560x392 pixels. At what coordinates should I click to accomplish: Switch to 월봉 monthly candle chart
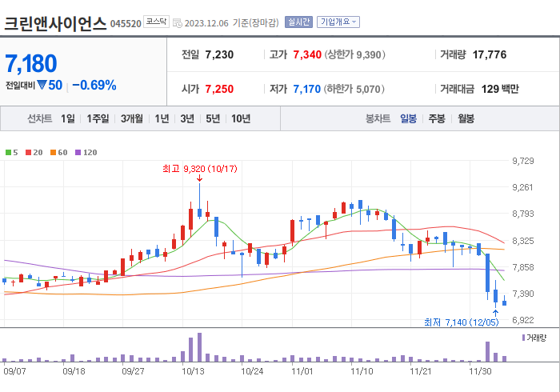(x=466, y=118)
